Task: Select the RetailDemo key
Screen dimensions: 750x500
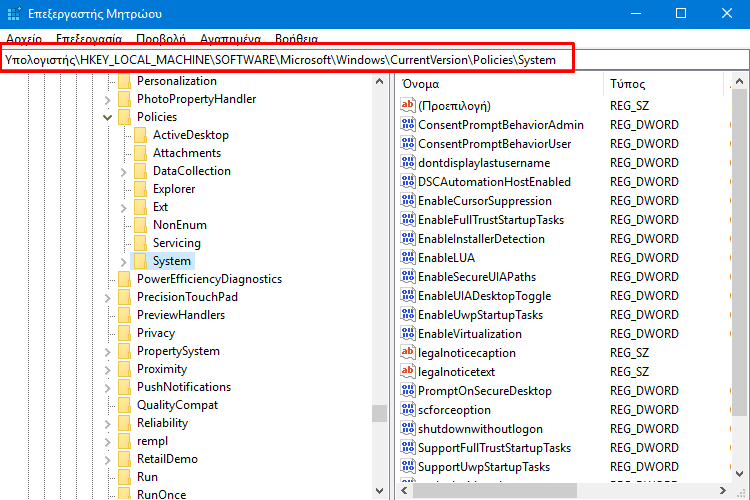Action: pyautogui.click(x=167, y=459)
